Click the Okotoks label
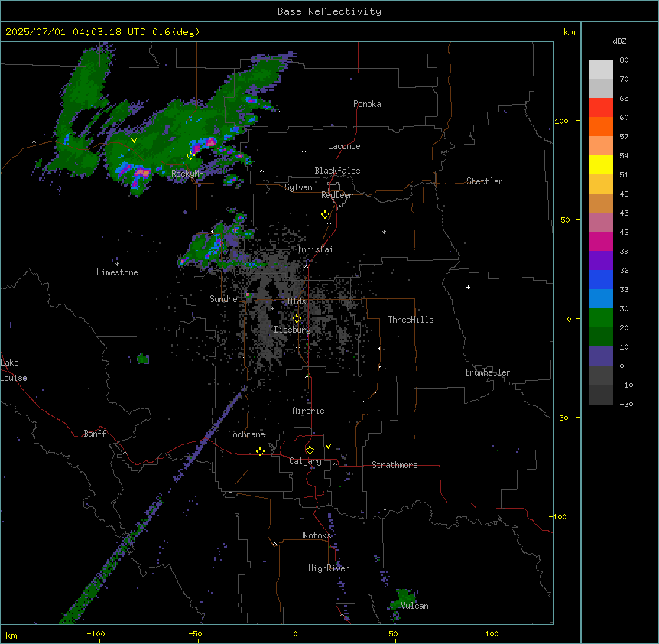Viewport: 659px width, 644px height. click(x=315, y=535)
